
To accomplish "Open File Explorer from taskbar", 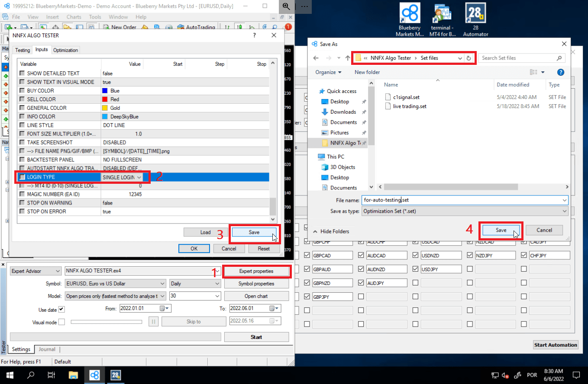I will click(x=73, y=375).
